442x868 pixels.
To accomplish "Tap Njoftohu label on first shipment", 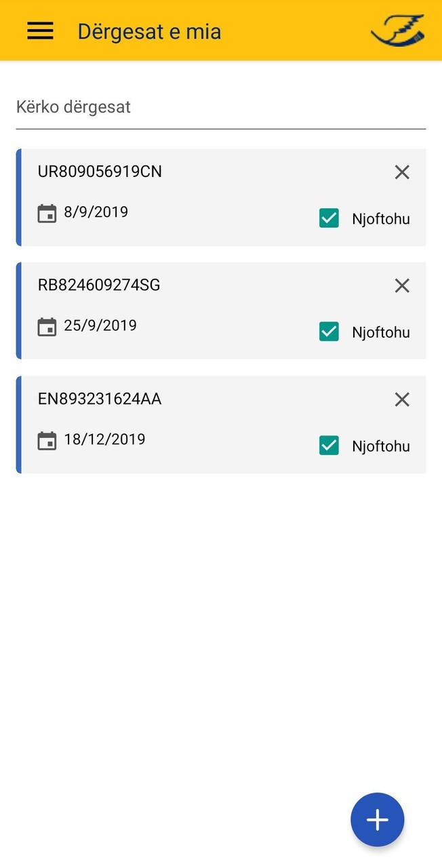I will [x=380, y=219].
